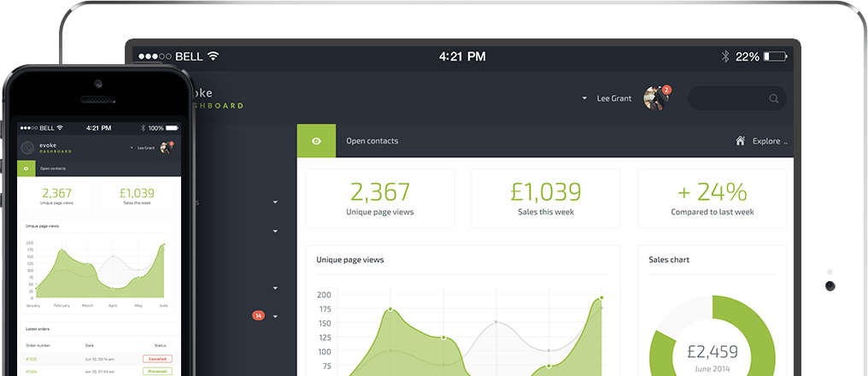Open the user dropdown arrow beside Lee Grant on tablet
The image size is (868, 376).
tap(584, 98)
